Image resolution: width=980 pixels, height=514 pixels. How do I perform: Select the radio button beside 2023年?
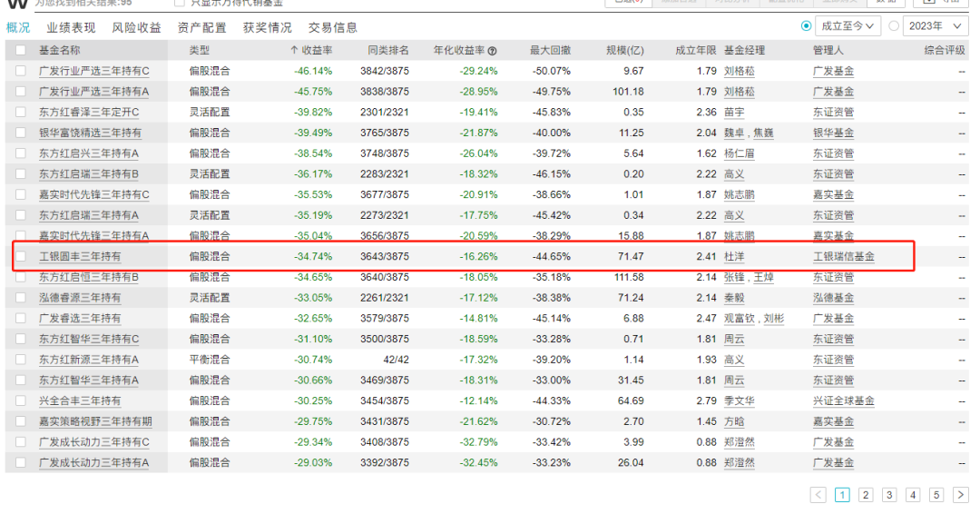pyautogui.click(x=894, y=26)
